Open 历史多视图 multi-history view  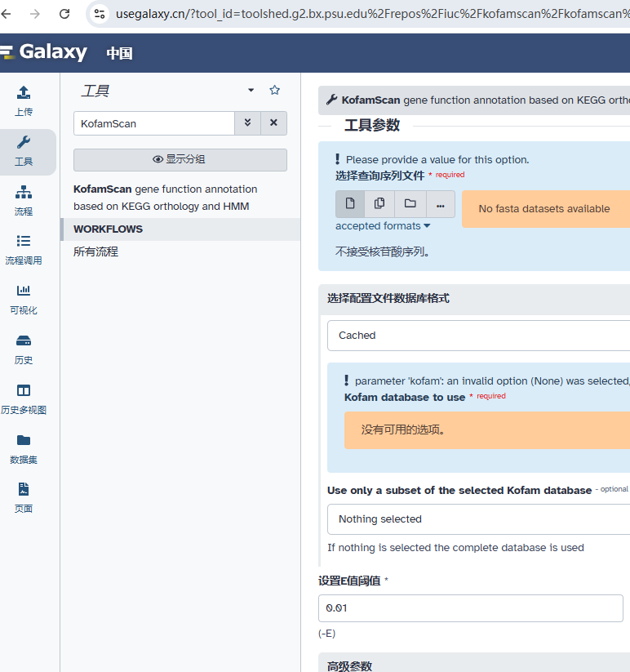24,399
